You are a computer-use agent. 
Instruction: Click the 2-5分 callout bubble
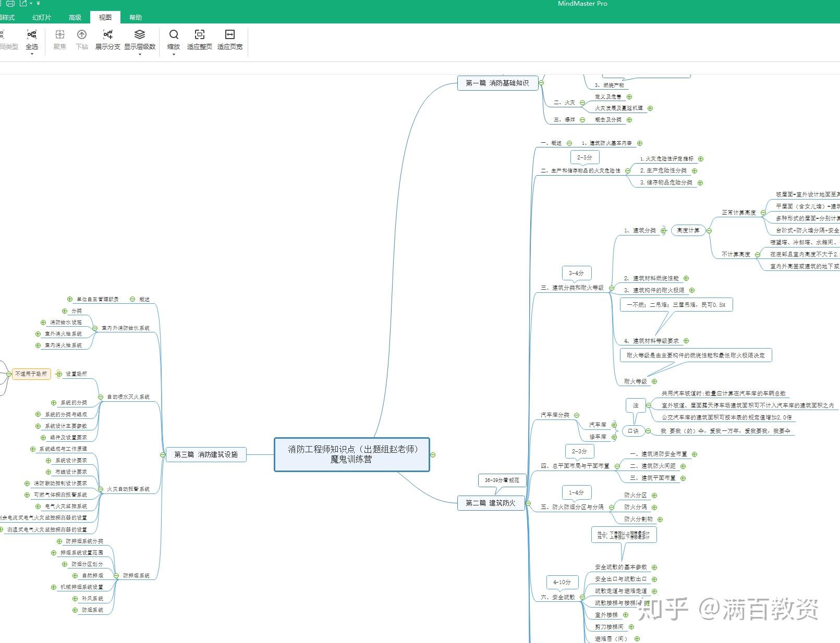tap(583, 156)
